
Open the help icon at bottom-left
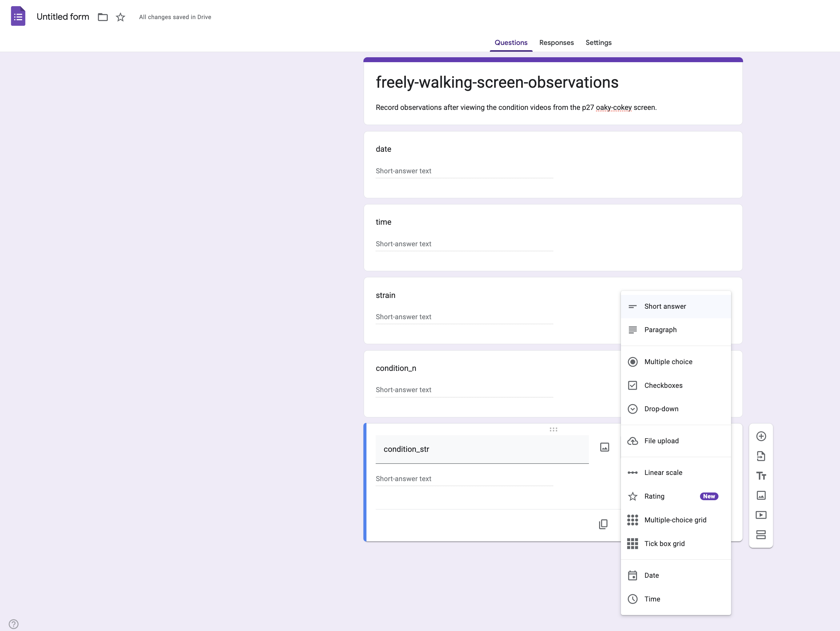(x=14, y=624)
